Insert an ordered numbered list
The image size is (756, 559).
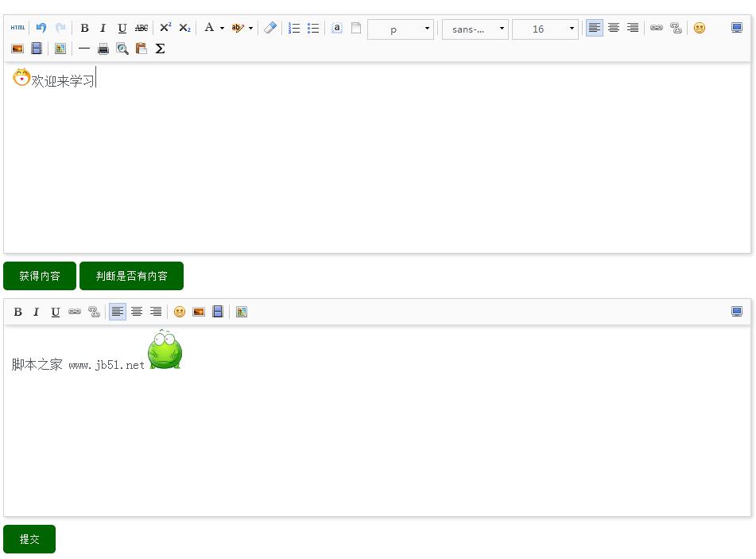coord(294,28)
